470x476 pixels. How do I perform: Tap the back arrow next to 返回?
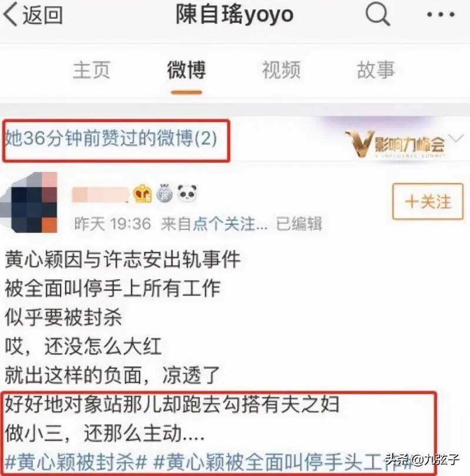11,15
